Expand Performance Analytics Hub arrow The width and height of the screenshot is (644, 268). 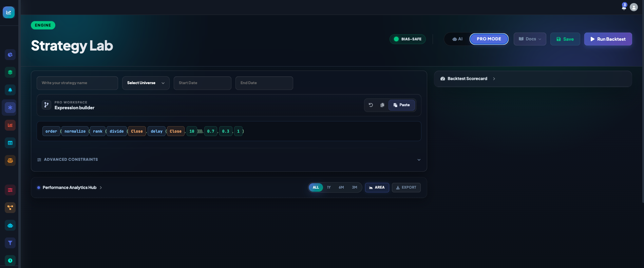(x=101, y=188)
